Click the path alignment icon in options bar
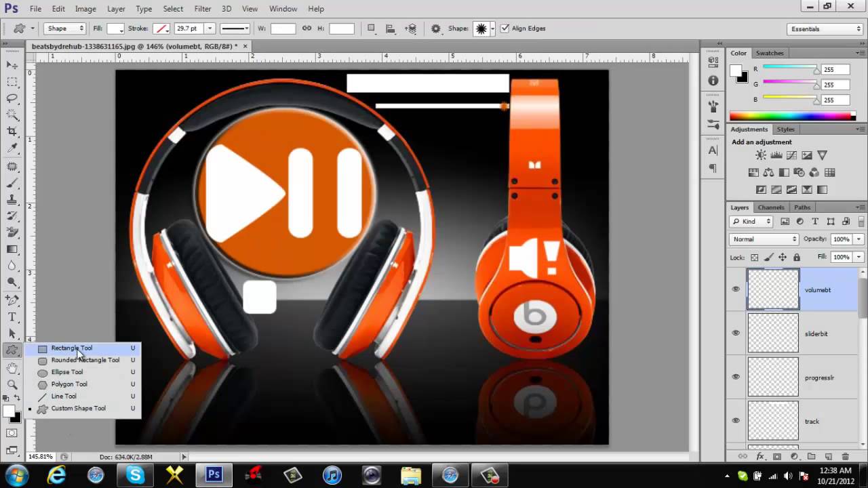The image size is (868, 488). 391,28
